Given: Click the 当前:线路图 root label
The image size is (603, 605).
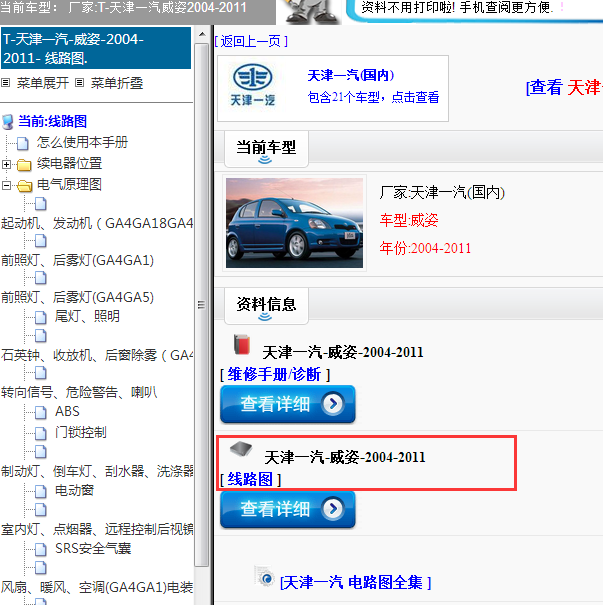Looking at the screenshot, I should point(52,122).
